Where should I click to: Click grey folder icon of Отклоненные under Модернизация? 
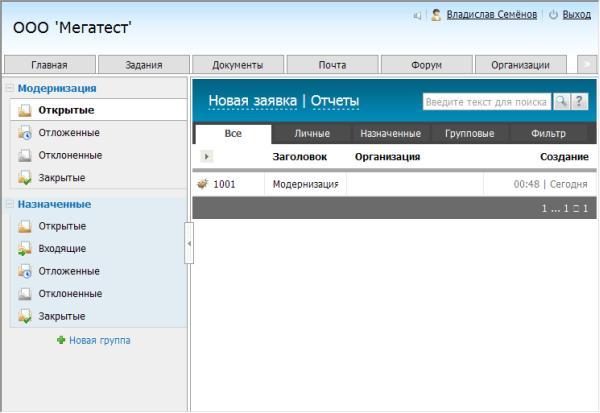25,155
